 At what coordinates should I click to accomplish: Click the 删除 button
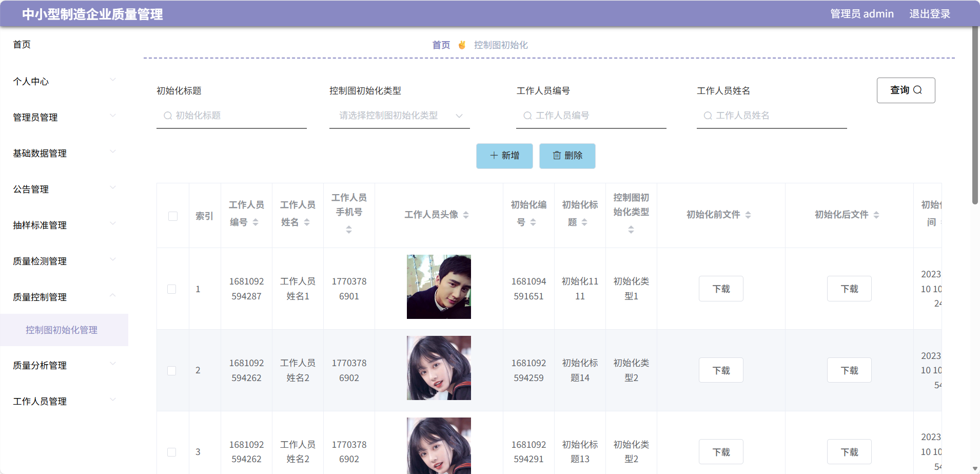[567, 156]
